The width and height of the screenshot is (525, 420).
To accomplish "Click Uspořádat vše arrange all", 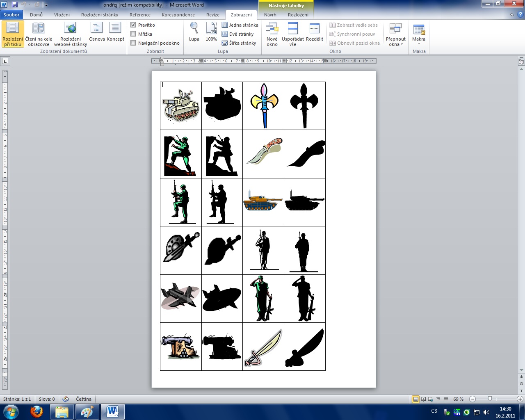I will pos(293,34).
